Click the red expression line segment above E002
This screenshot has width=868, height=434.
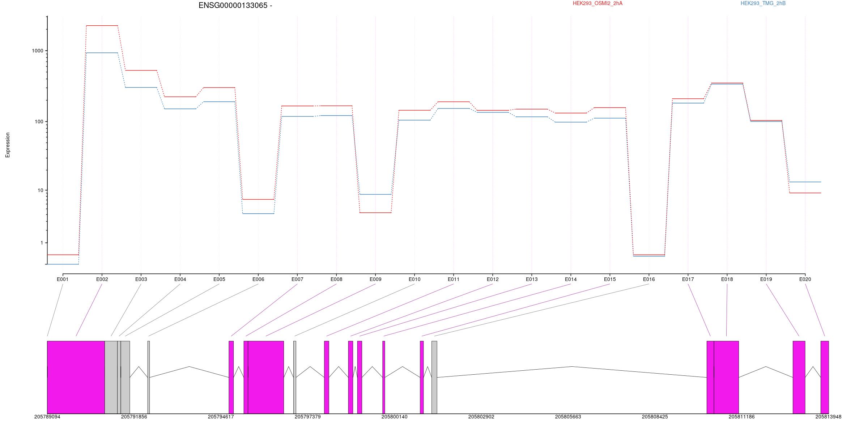click(x=102, y=26)
